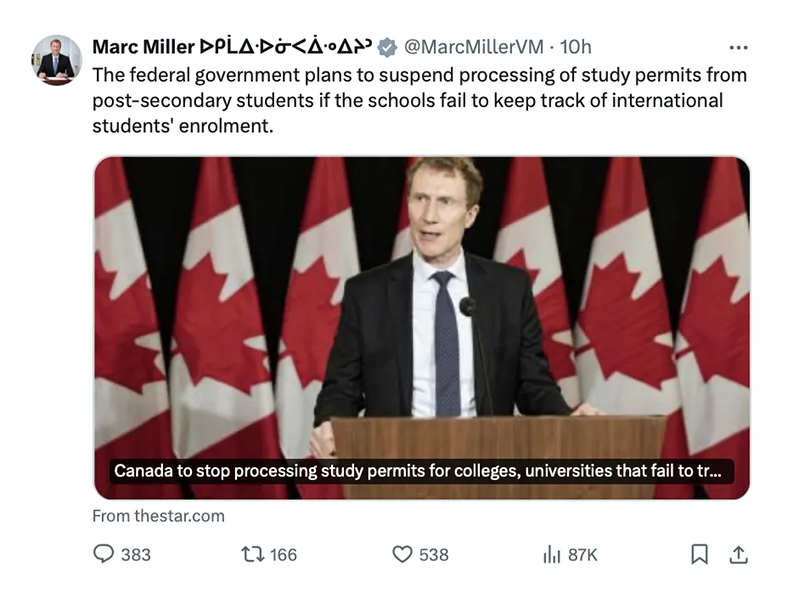This screenshot has width=794, height=605.
Task: Click the 10h timestamp
Action: tap(576, 47)
